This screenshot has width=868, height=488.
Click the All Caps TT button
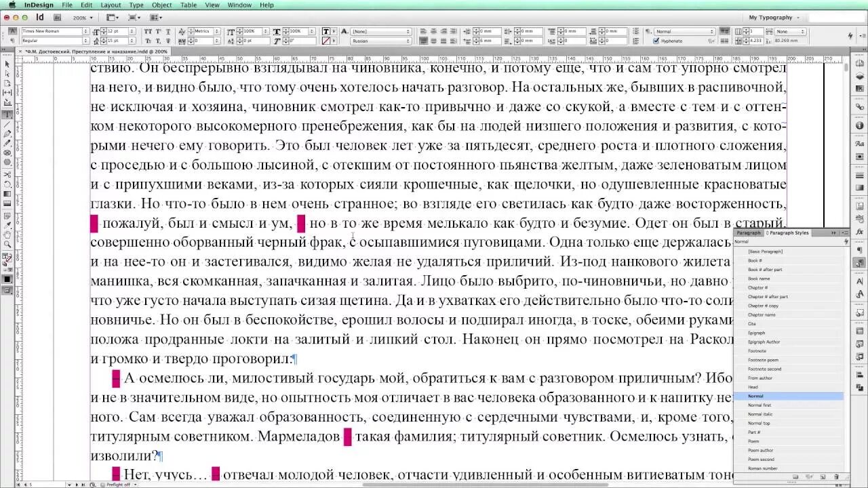click(148, 31)
